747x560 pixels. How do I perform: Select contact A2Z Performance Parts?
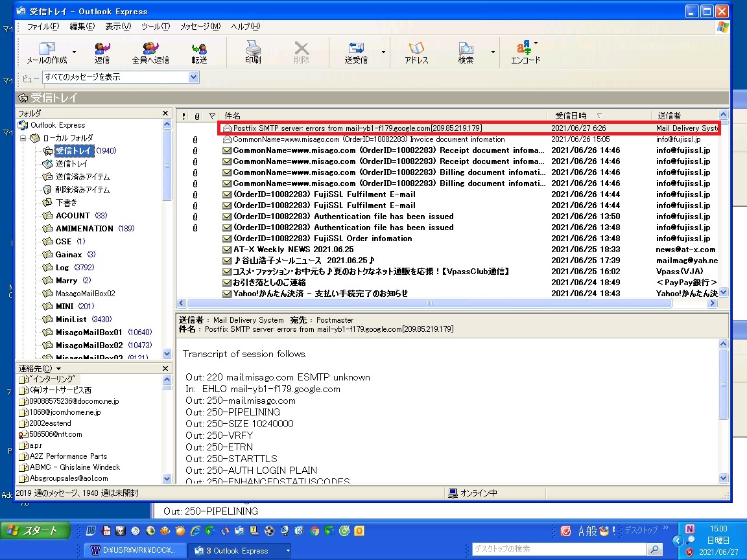63,456
